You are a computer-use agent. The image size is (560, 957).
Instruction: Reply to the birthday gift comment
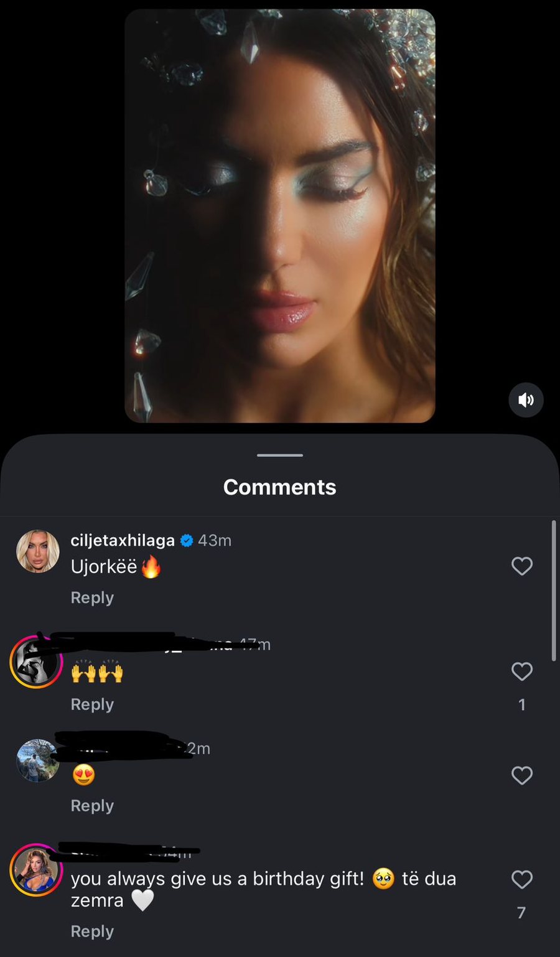pyautogui.click(x=92, y=931)
